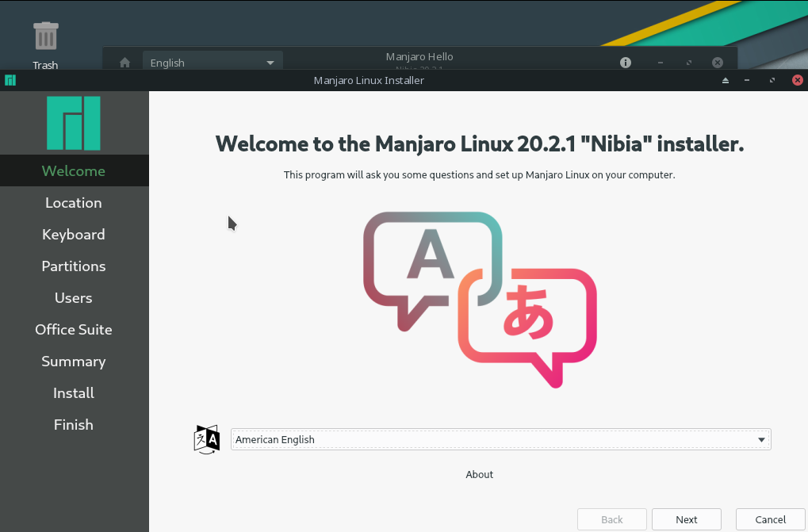Viewport: 808px width, 532px height.
Task: Click the arrow on the language combo box
Action: pyautogui.click(x=760, y=439)
